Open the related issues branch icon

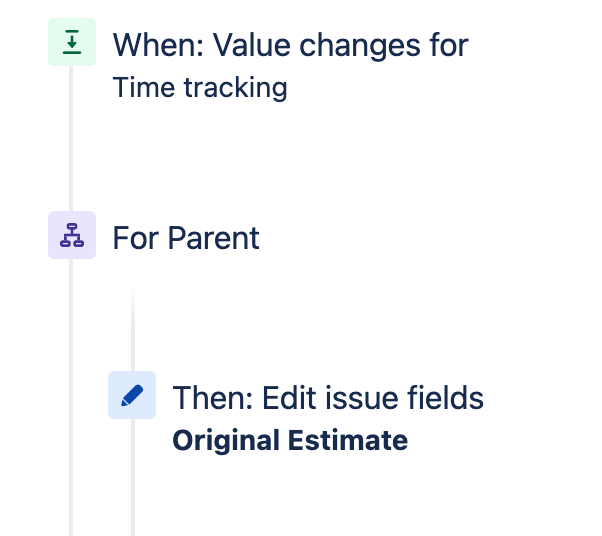72,235
